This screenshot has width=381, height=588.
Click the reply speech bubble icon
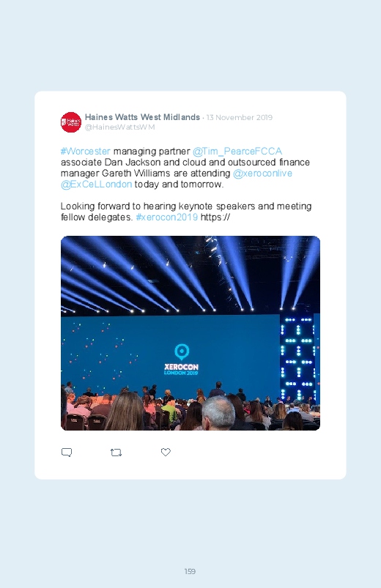tap(67, 453)
